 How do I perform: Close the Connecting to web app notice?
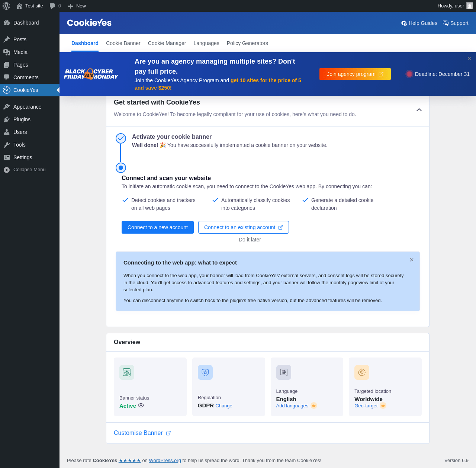click(x=412, y=260)
